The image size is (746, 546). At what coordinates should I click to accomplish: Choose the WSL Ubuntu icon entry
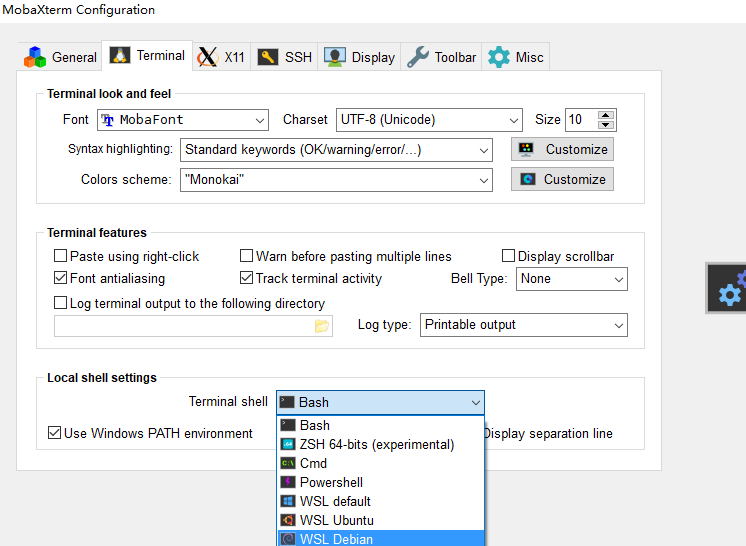click(287, 520)
